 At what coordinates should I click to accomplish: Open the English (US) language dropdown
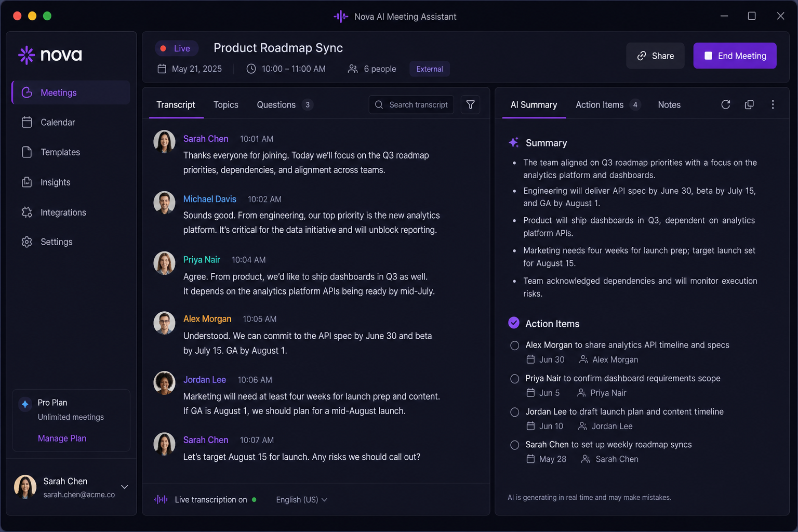point(302,500)
